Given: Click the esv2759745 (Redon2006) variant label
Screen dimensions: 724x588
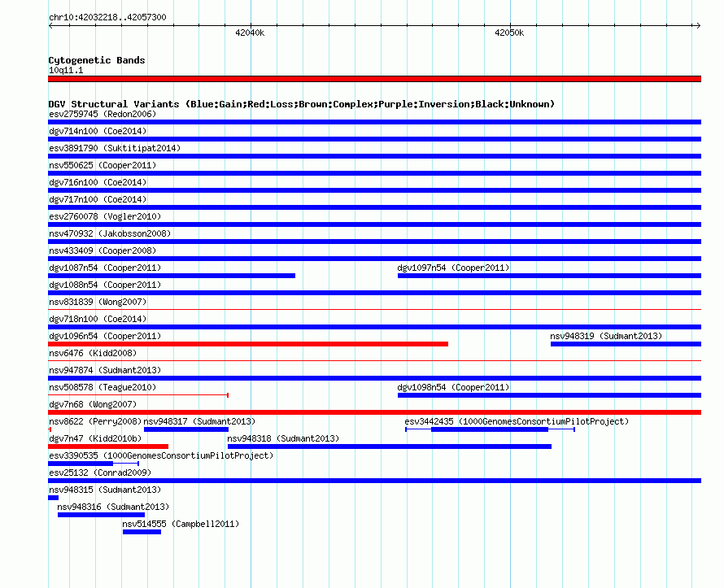Looking at the screenshot, I should pyautogui.click(x=102, y=114).
